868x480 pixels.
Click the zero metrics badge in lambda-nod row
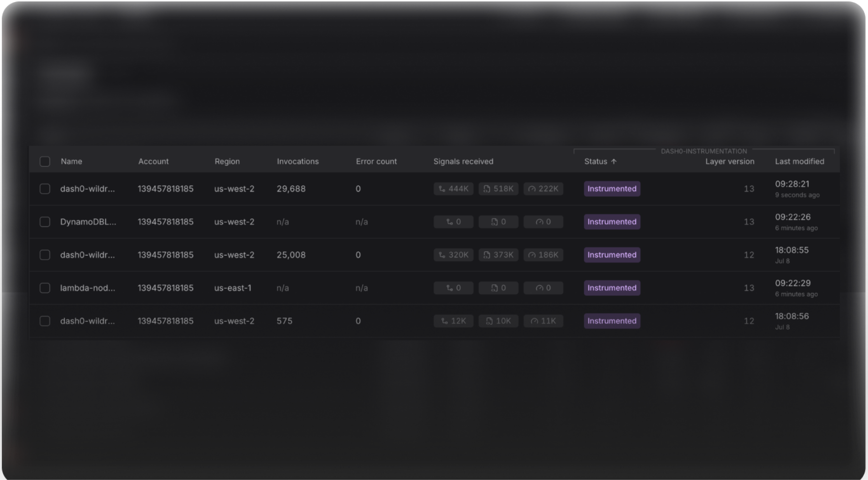click(543, 288)
